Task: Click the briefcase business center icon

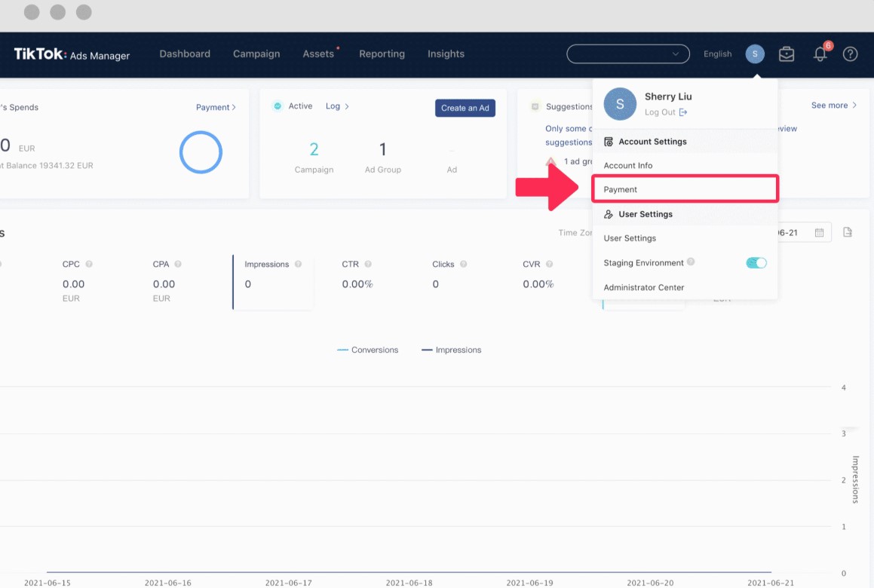Action: tap(787, 54)
